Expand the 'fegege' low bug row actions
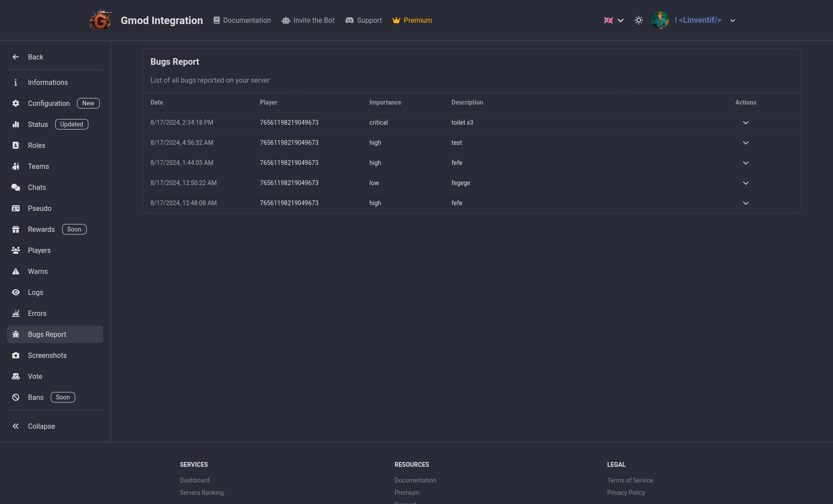Screen dimensions: 833x504 click(x=745, y=183)
